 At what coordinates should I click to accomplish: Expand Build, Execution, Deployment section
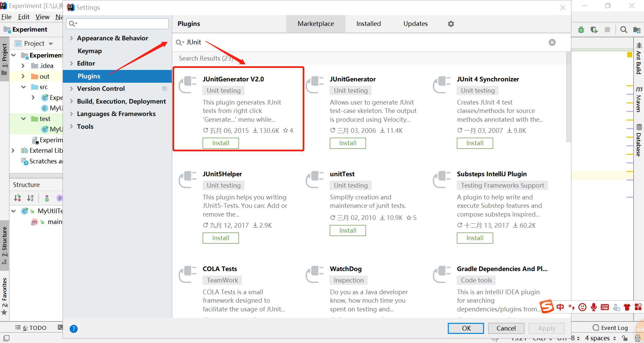tap(71, 102)
